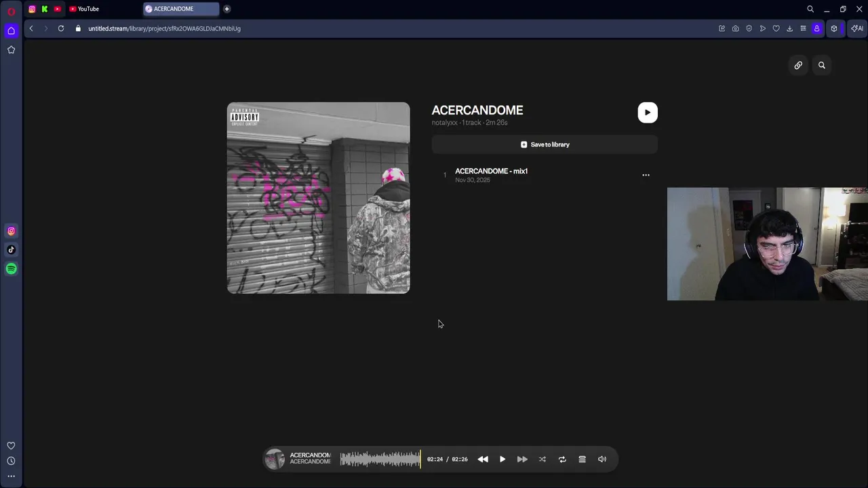Open the send flow arrow icon
This screenshot has height=488, width=868.
pyautogui.click(x=762, y=28)
